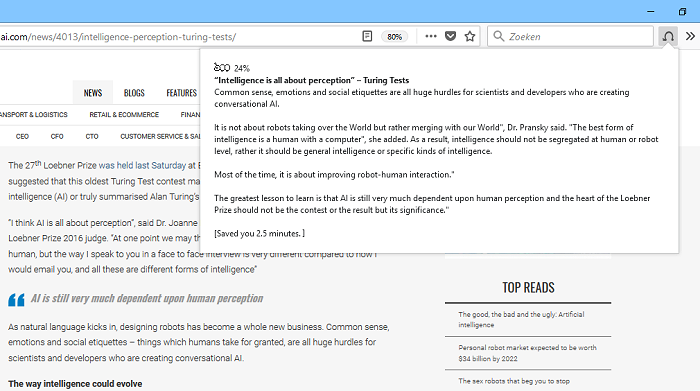Viewport: 700px width, 391px height.
Task: Click summary paragraph starting 'Common sense, emotions'
Action: (422, 98)
